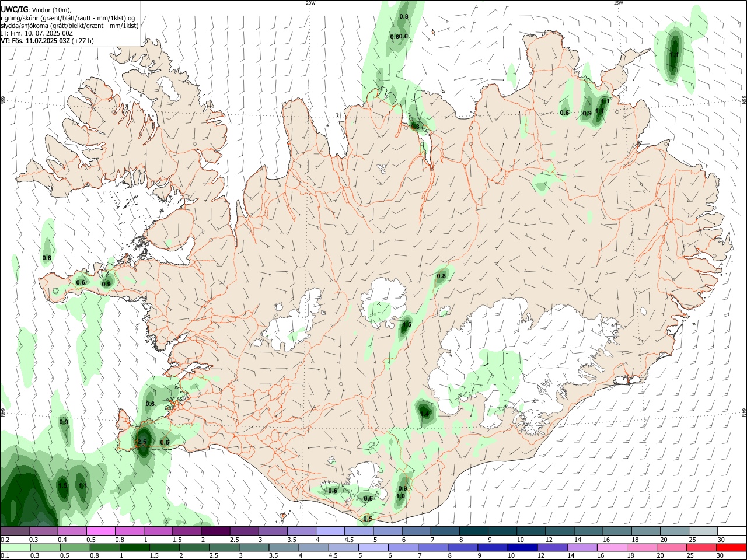The image size is (747, 560).
Task: Click the '2.5' rain value on Reykjanes peninsula
Action: pos(142,442)
